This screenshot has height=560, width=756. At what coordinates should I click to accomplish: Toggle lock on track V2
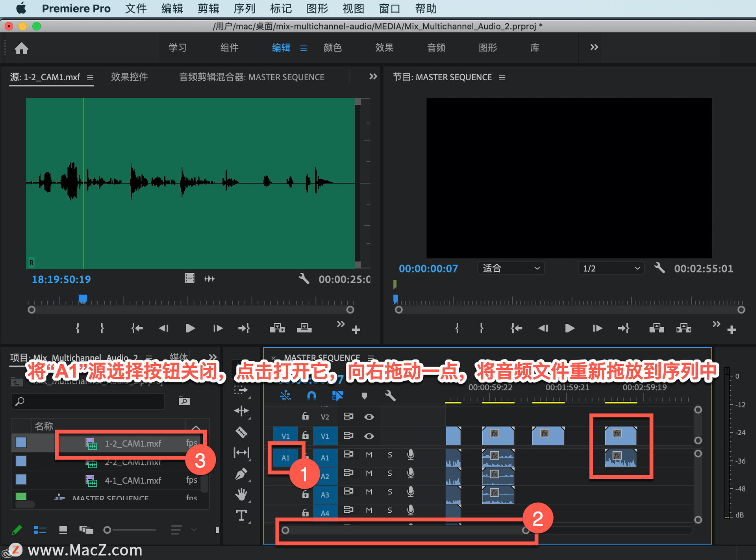tap(305, 416)
